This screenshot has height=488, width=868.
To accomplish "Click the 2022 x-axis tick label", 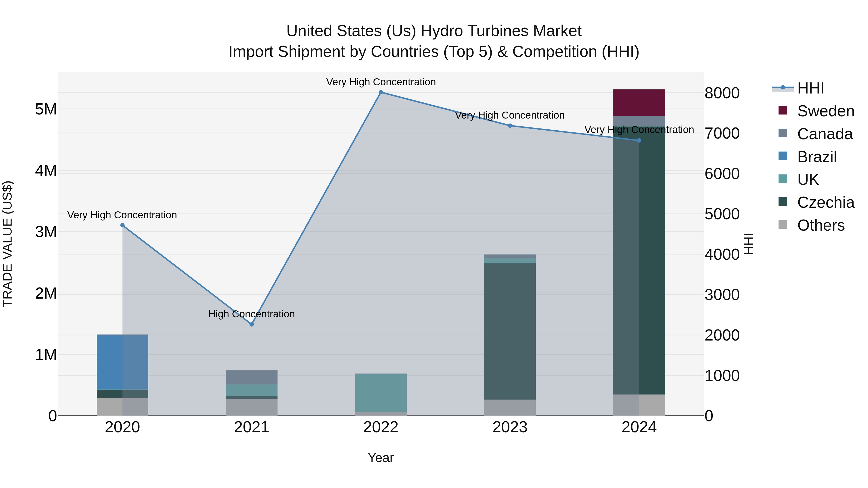I will (381, 427).
